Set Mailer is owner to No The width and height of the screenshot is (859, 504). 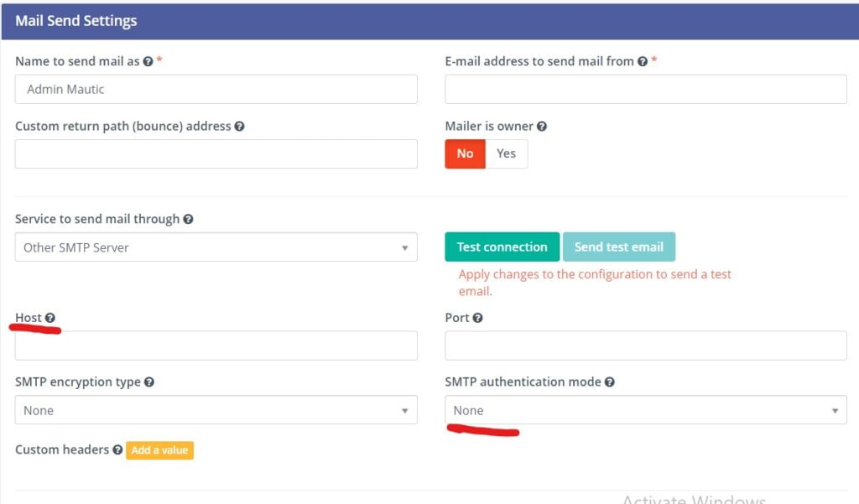click(465, 154)
